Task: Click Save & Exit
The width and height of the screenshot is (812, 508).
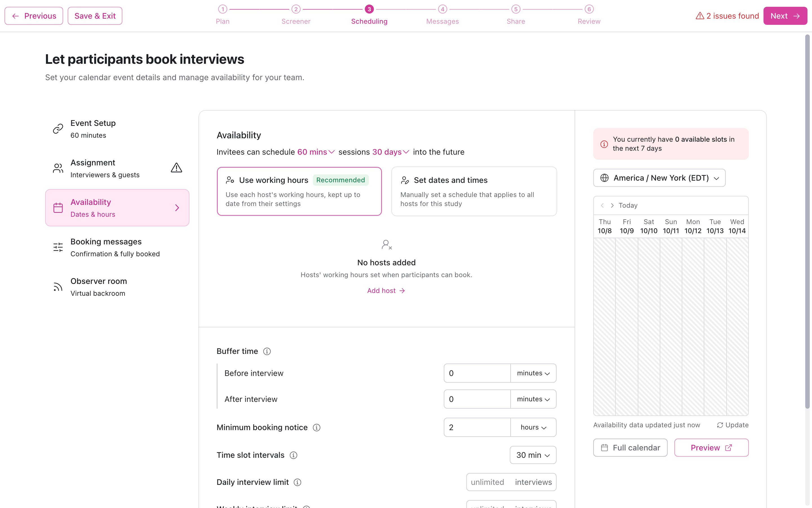Action: point(95,16)
